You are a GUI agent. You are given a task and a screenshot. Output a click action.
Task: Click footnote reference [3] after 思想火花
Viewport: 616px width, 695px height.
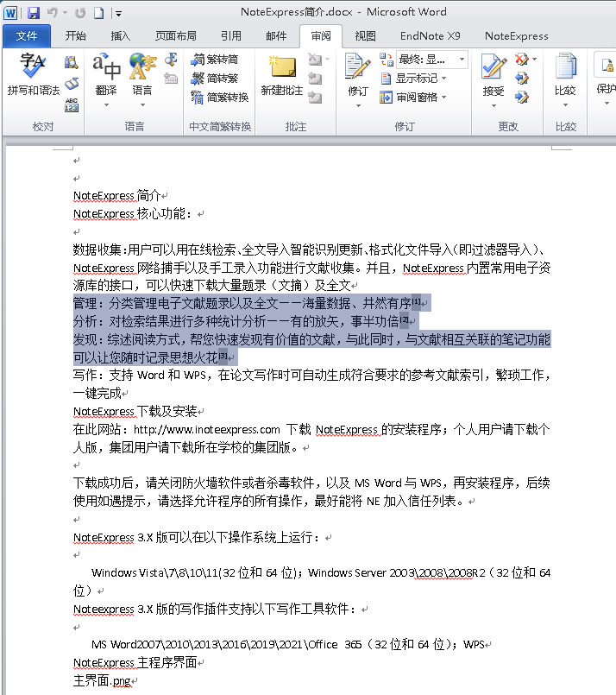pyautogui.click(x=223, y=355)
